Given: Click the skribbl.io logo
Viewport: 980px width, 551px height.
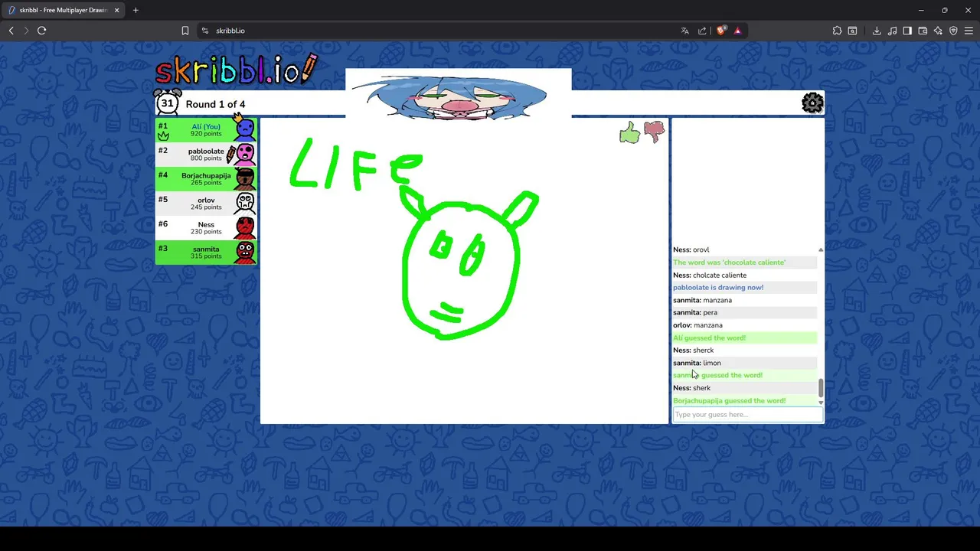Looking at the screenshot, I should pyautogui.click(x=236, y=70).
